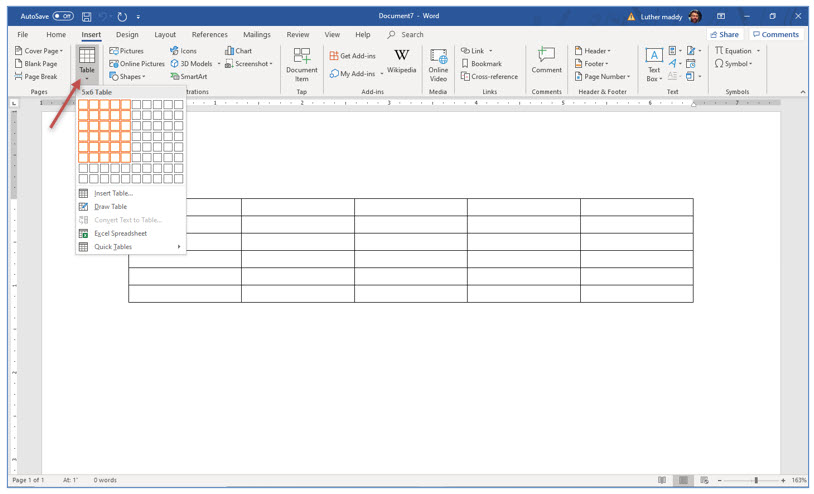Open the Icons gallery
This screenshot has height=494, width=814.
point(183,51)
